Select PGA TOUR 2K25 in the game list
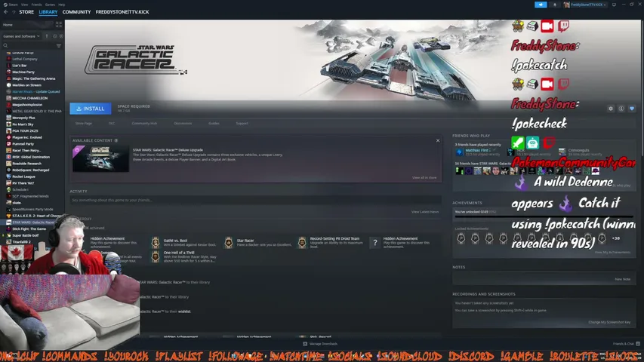This screenshot has width=644, height=362. [25, 131]
